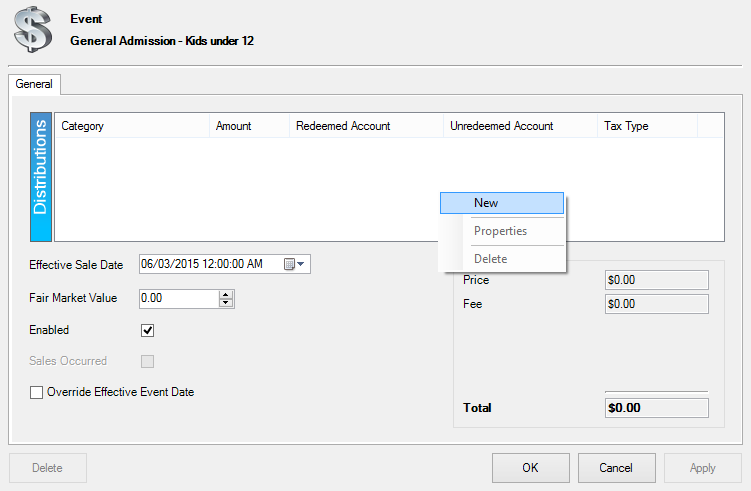This screenshot has height=491, width=751.
Task: Select New from the context menu
Action: click(502, 203)
